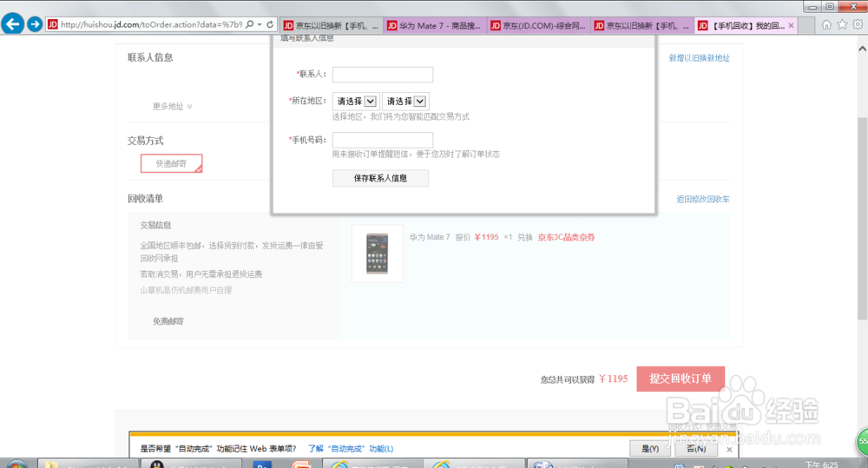Open the Favorites star icon

tap(842, 24)
